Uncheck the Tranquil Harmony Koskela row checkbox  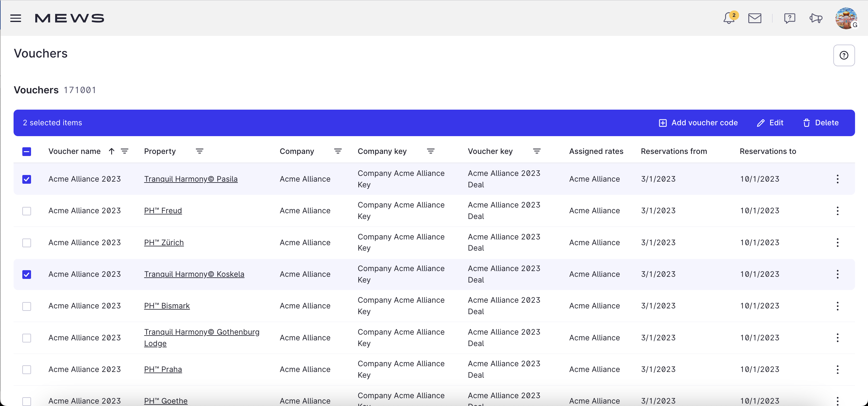[x=27, y=274]
